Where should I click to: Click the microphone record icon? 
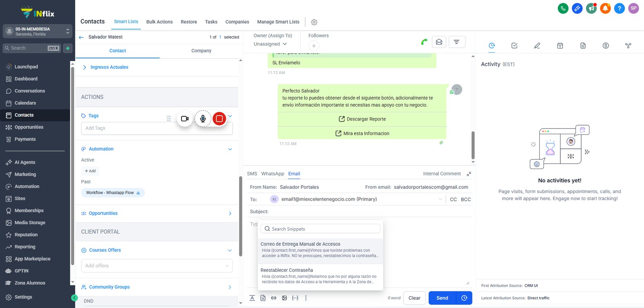pyautogui.click(x=203, y=119)
